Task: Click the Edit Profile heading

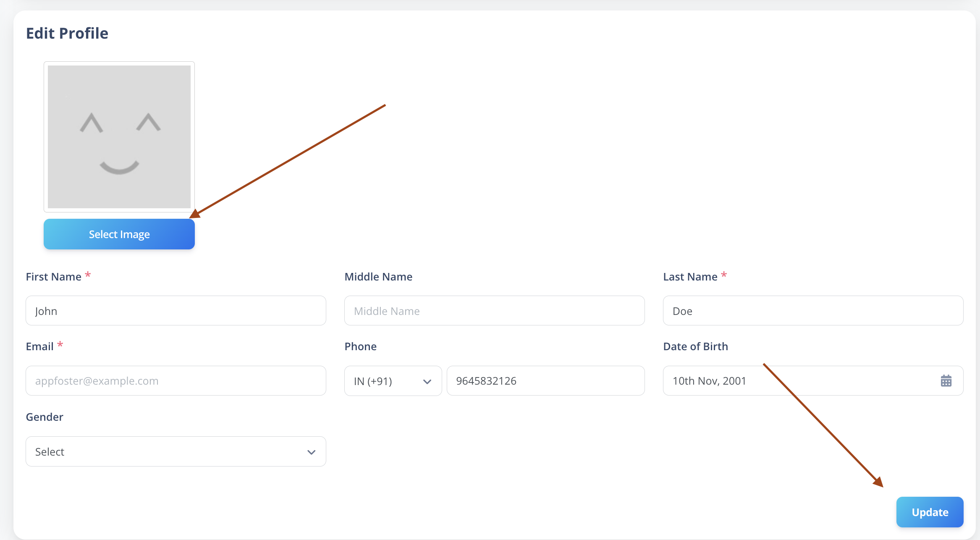Action: coord(67,33)
